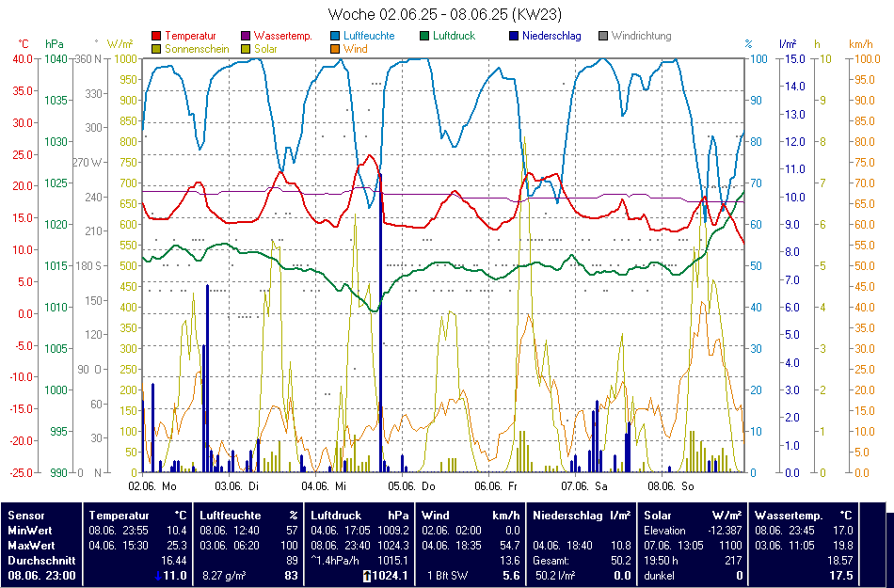This screenshot has width=894, height=588.
Task: Select the Sonnenschein label in the legend
Action: pyautogui.click(x=197, y=49)
